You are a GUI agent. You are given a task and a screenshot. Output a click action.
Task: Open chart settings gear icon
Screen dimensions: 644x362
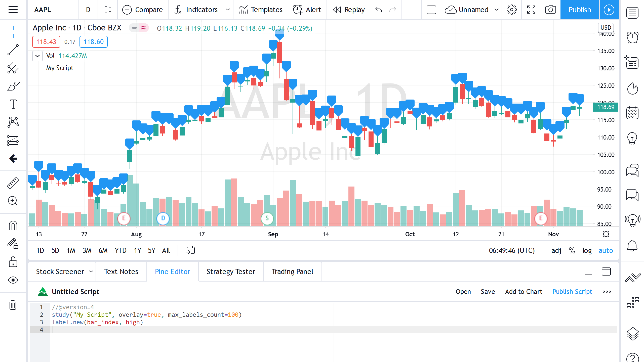click(511, 10)
